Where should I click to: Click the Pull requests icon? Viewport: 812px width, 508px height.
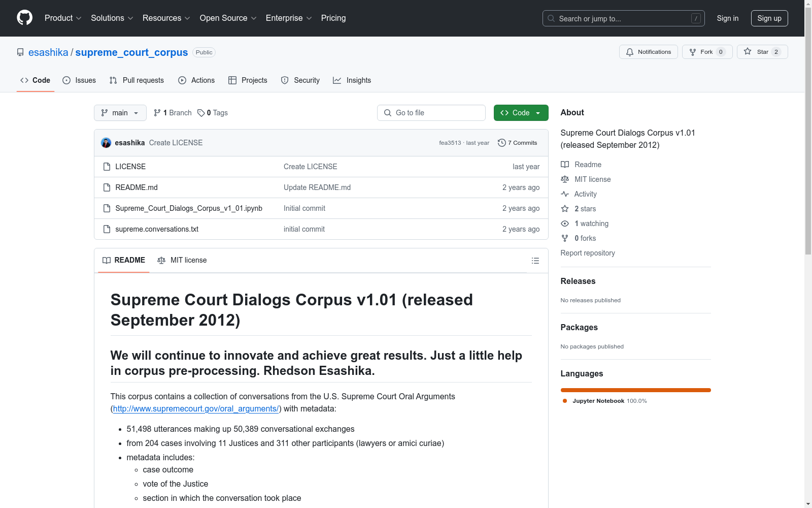pos(113,80)
